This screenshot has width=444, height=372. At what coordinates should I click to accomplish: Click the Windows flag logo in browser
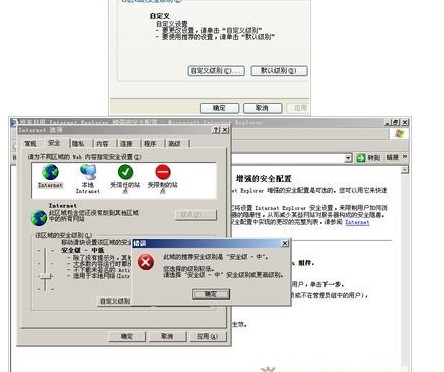point(399,134)
